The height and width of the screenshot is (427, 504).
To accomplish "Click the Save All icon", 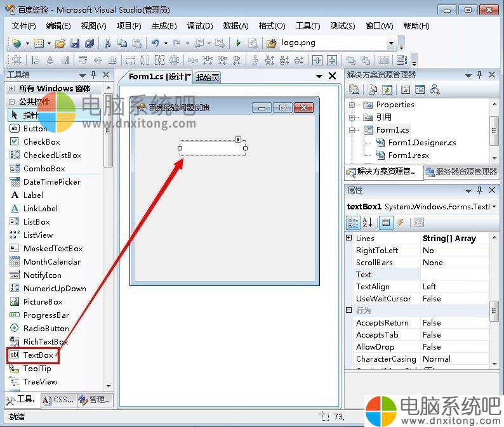I will coord(90,43).
